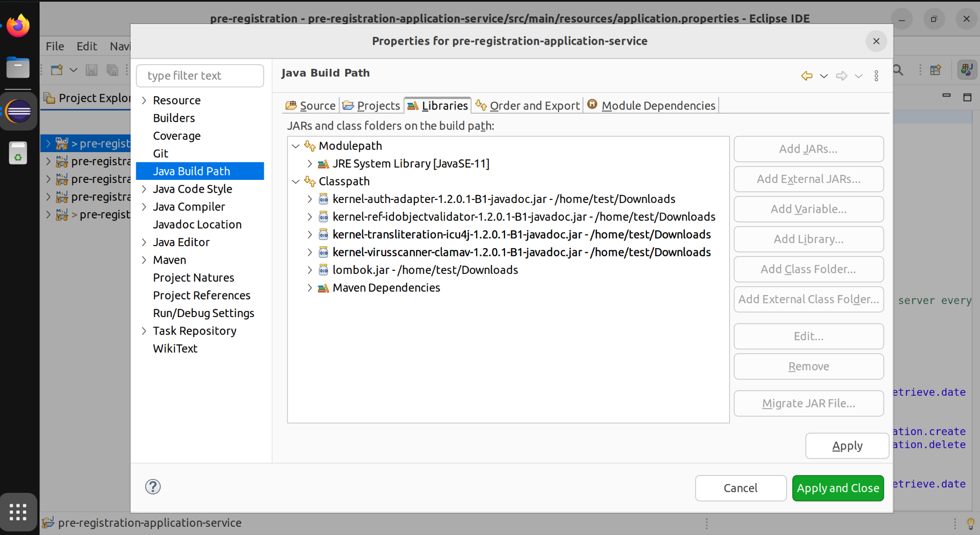Close the Properties dialog
This screenshot has height=535, width=980.
tap(876, 41)
